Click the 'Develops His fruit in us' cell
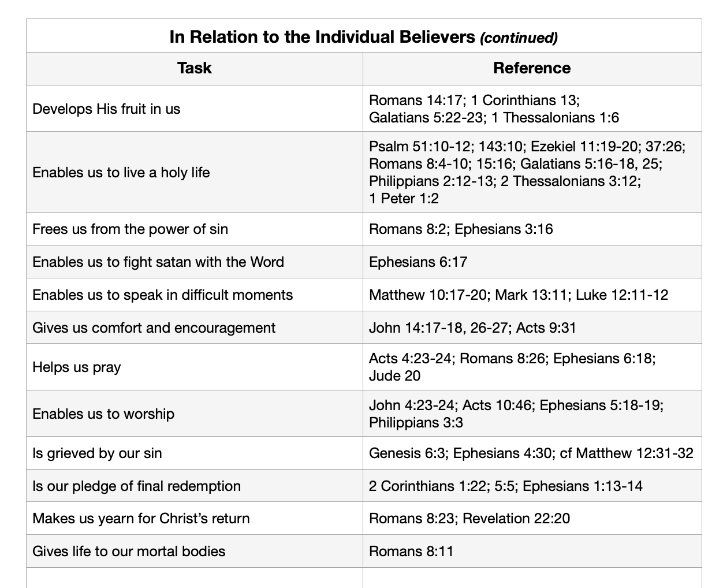This screenshot has height=588, width=723. (x=106, y=109)
